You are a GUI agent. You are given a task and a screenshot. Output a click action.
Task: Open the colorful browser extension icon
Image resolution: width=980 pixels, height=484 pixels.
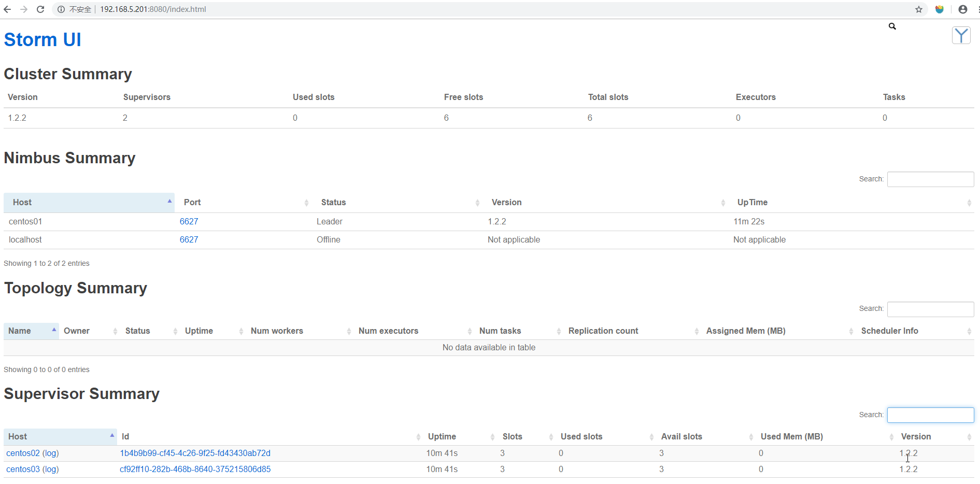point(940,9)
